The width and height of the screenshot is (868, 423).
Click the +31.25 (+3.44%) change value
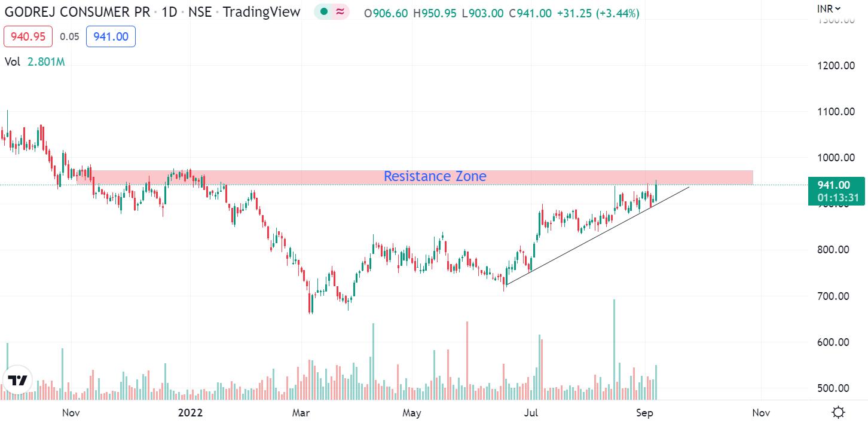[598, 13]
